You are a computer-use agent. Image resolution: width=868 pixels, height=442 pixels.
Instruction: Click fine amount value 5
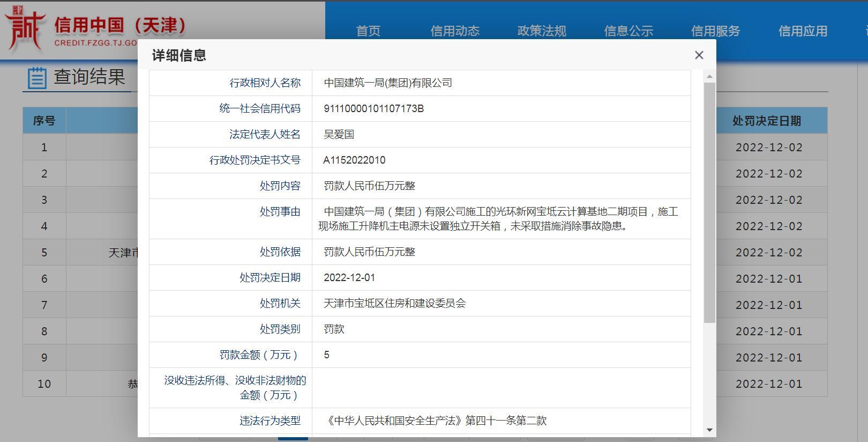(x=326, y=355)
